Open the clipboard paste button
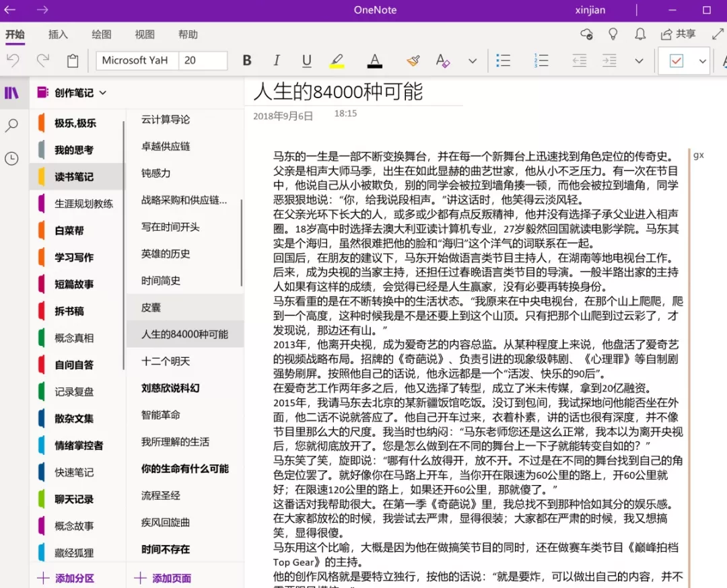The image size is (727, 588). point(72,61)
